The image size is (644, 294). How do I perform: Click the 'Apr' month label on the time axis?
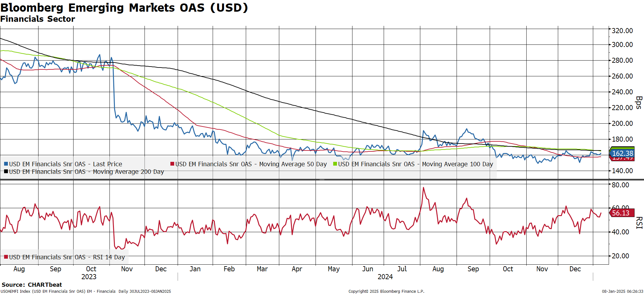297,269
